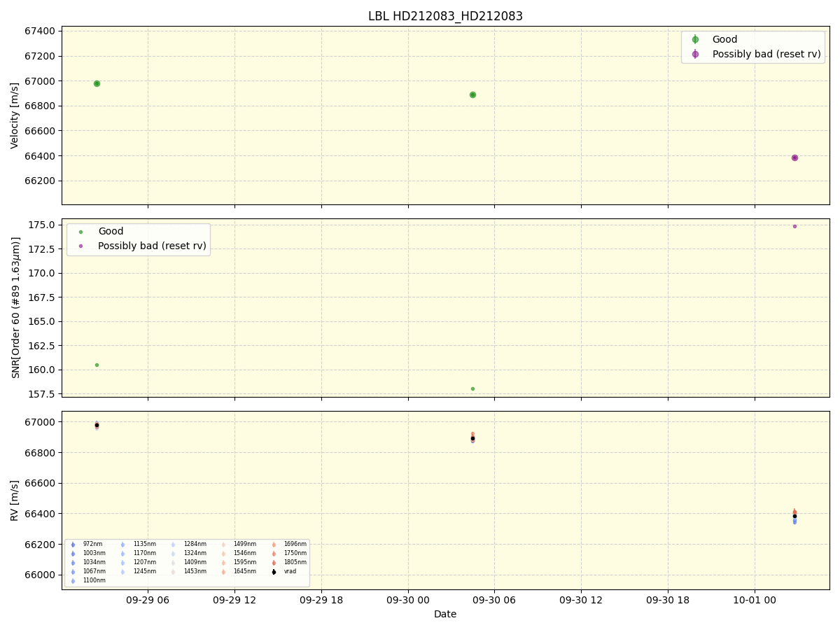Click the 1645nm legend entry
The height and width of the screenshot is (630, 840).
click(244, 572)
